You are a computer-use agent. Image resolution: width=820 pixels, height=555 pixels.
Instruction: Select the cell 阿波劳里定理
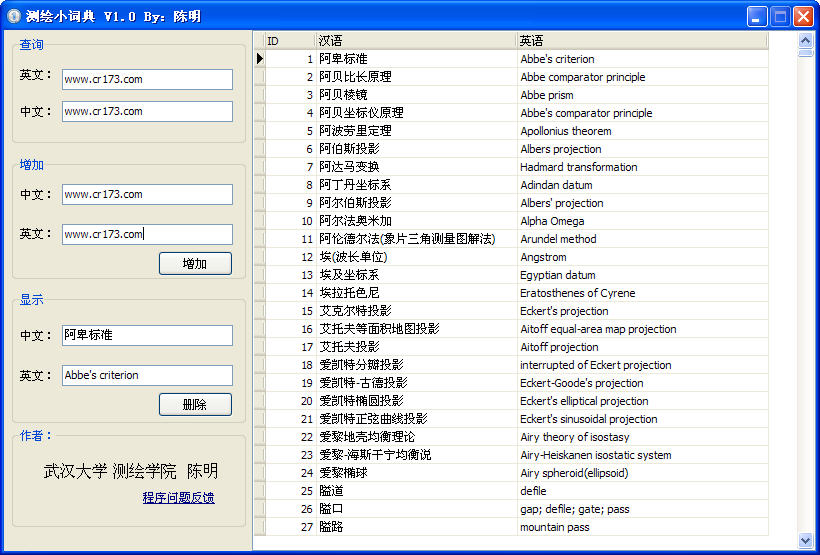click(x=417, y=131)
